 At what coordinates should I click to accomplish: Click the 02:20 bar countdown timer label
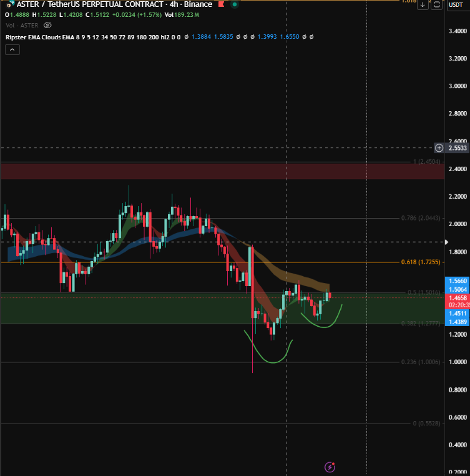click(x=458, y=305)
